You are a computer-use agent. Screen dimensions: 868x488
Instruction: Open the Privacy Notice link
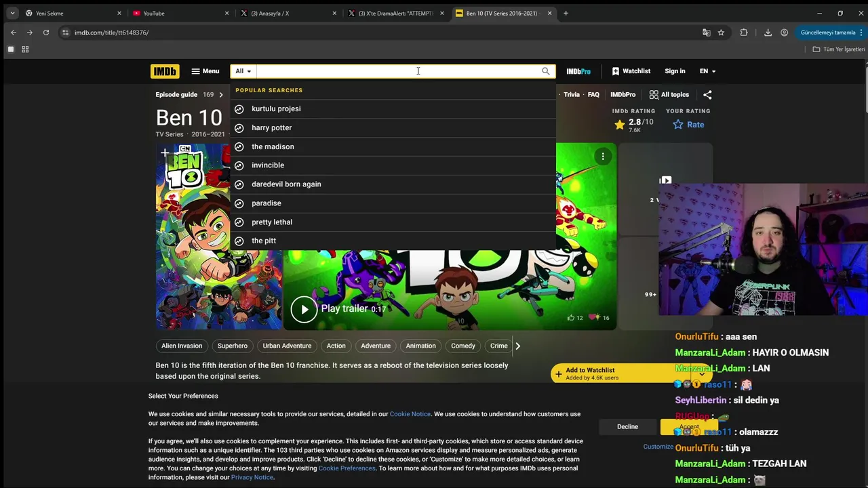tap(252, 477)
